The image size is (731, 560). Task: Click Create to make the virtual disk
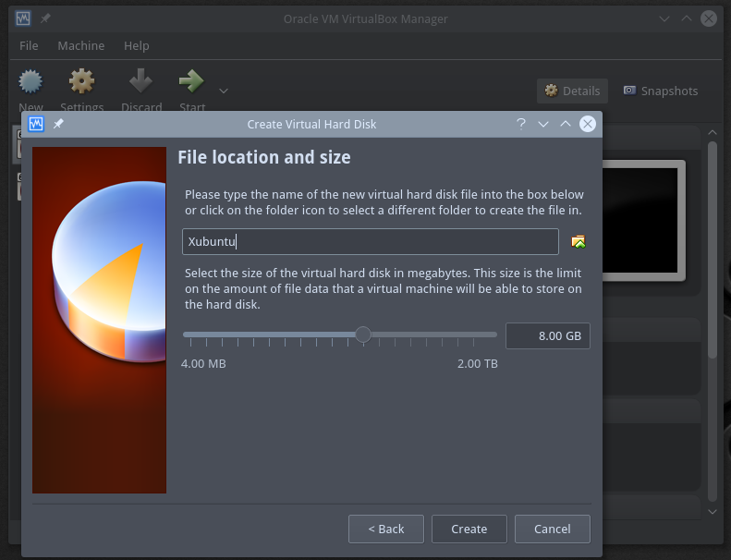click(x=469, y=529)
